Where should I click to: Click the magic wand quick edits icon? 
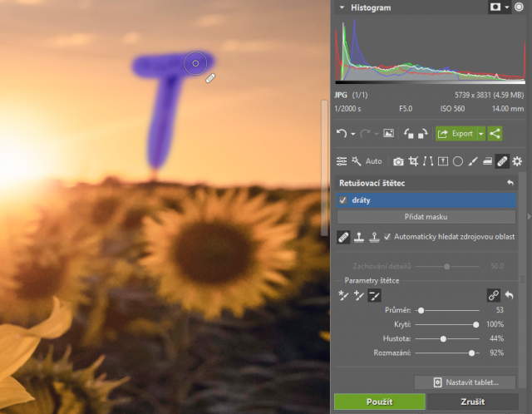[357, 161]
